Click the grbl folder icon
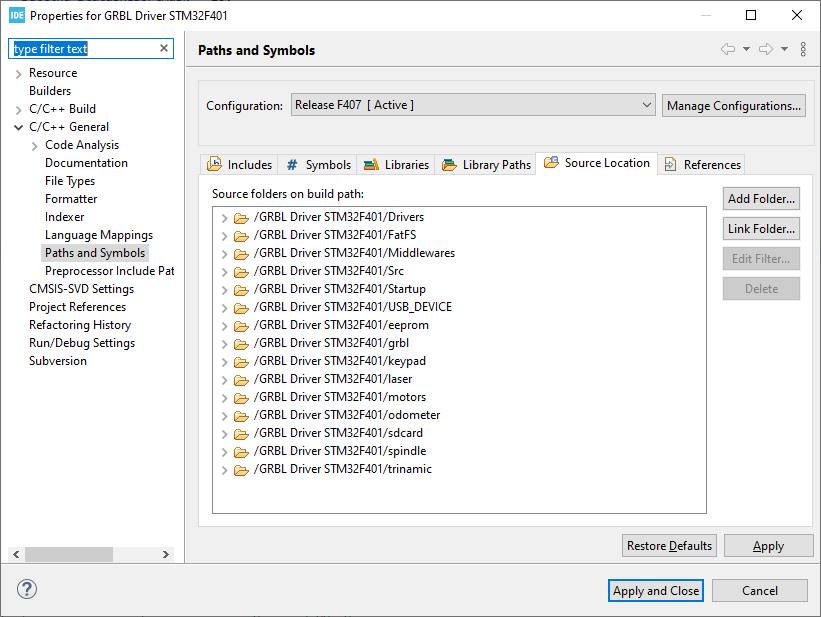The image size is (821, 617). [x=241, y=344]
